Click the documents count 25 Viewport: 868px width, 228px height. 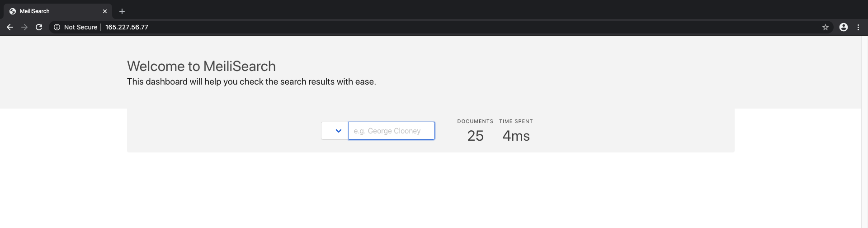[x=475, y=136]
